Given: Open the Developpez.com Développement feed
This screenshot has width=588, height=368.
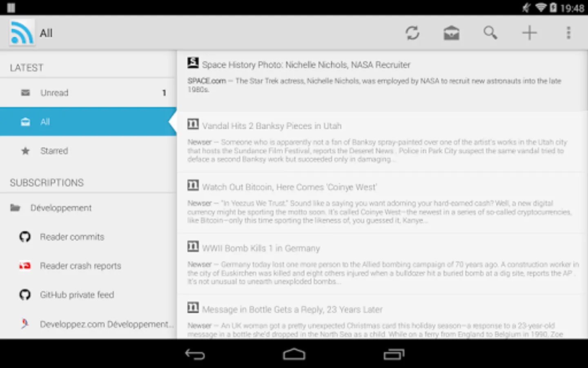Looking at the screenshot, I should 88,324.
